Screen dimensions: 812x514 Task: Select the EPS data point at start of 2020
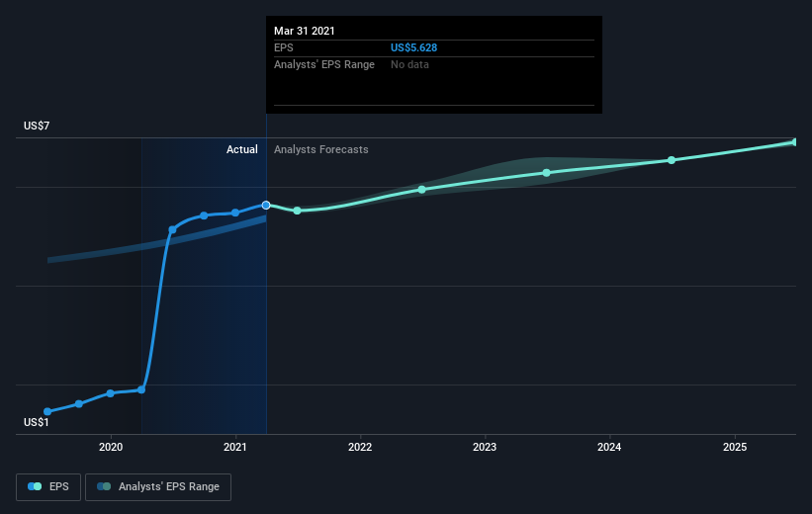click(110, 393)
